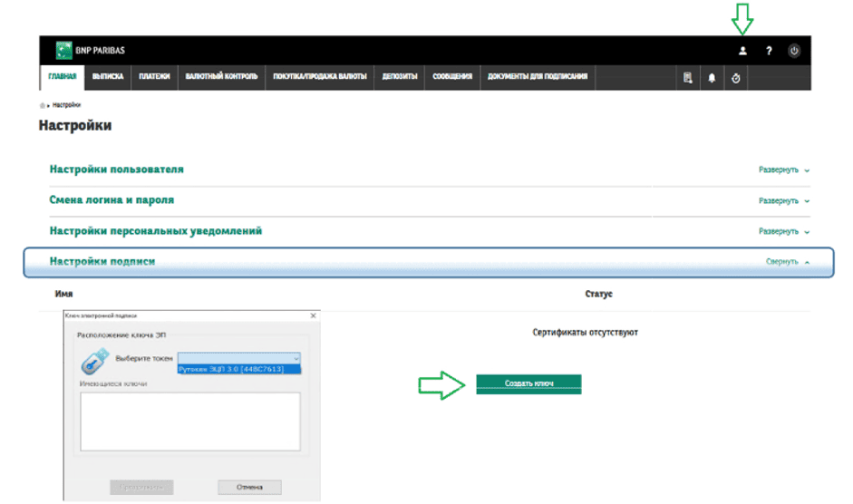Click the home breadcrumb icon
Screen dimensions: 853x504
[x=43, y=105]
